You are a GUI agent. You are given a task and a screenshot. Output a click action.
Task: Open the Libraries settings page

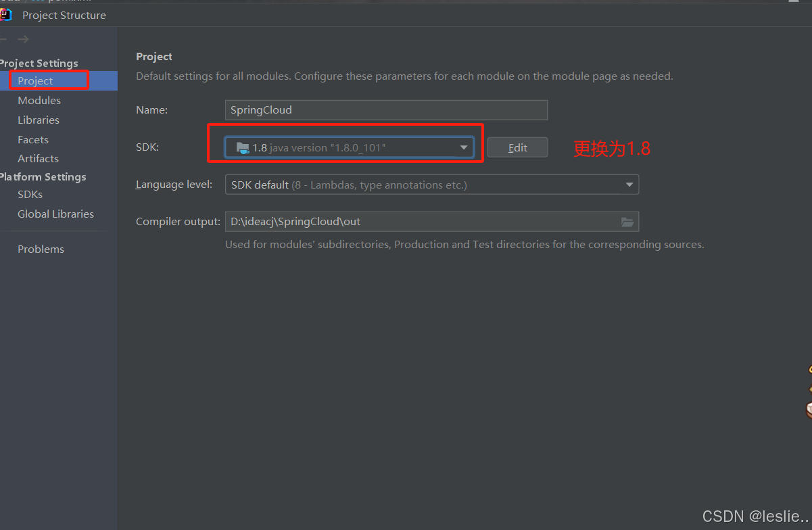(x=39, y=120)
